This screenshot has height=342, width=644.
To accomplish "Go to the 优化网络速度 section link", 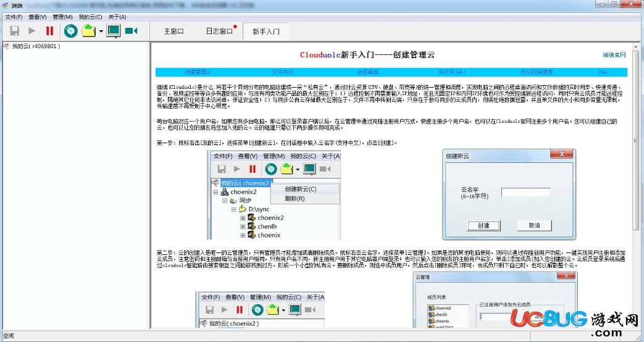I will pyautogui.click(x=537, y=72).
